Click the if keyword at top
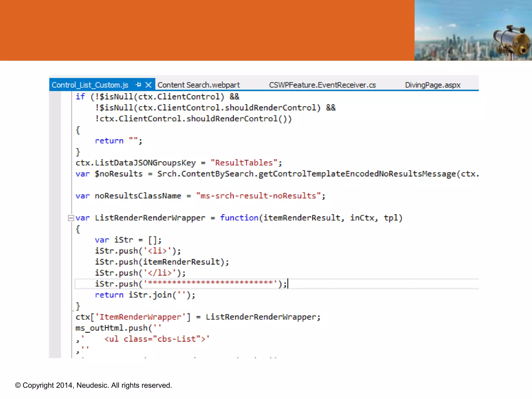Image resolution: width=532 pixels, height=399 pixels. click(x=80, y=97)
